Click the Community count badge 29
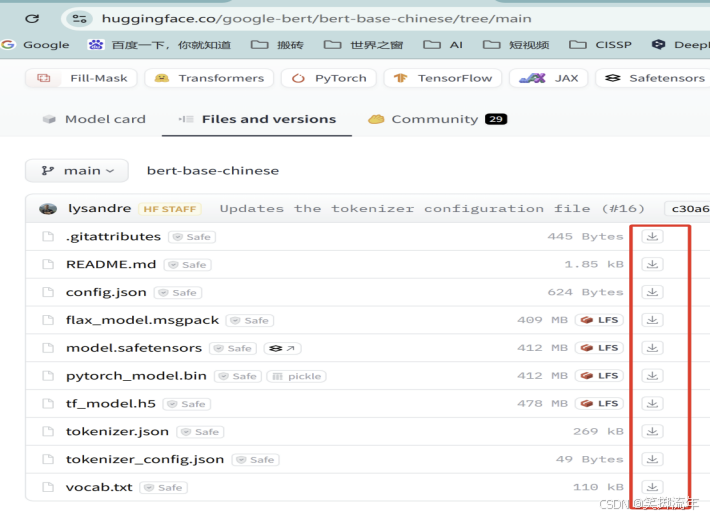 (x=496, y=119)
